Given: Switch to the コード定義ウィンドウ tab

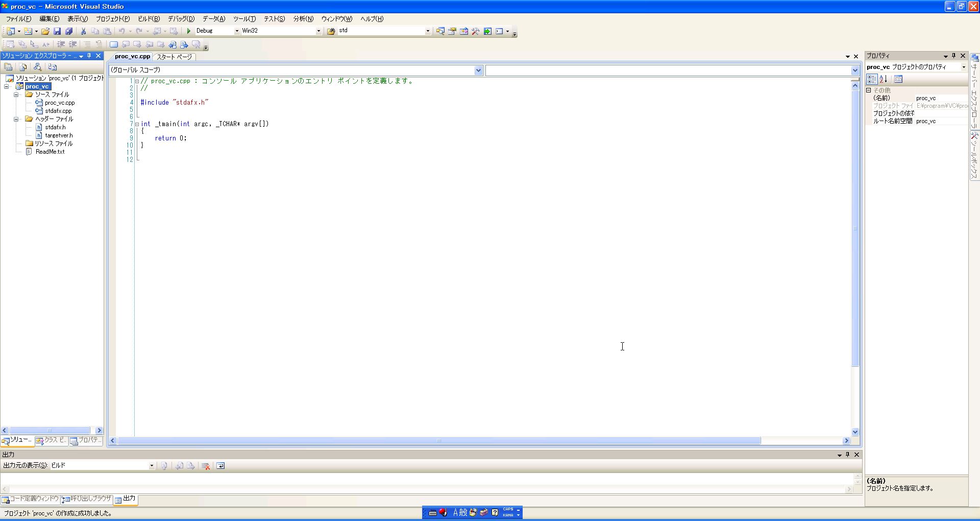Looking at the screenshot, I should tap(30, 499).
